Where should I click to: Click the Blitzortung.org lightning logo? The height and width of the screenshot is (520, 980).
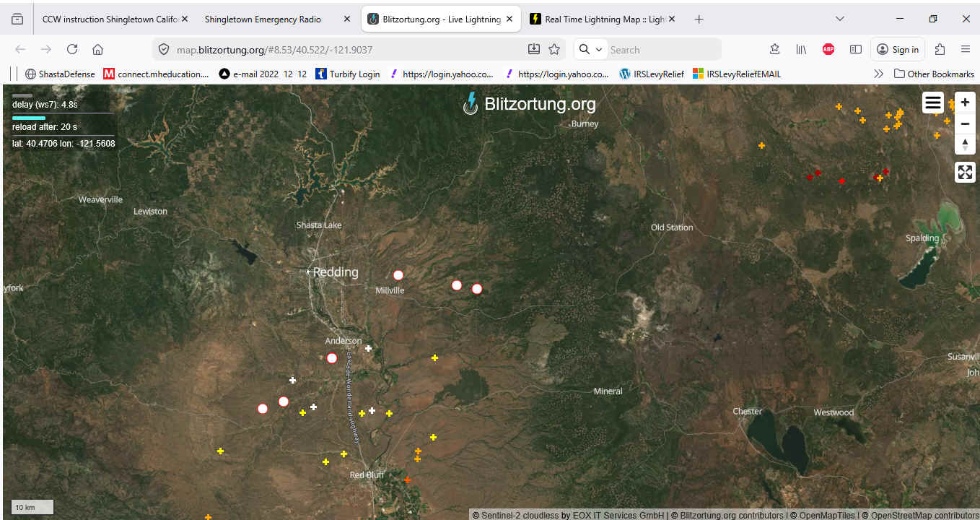[471, 104]
